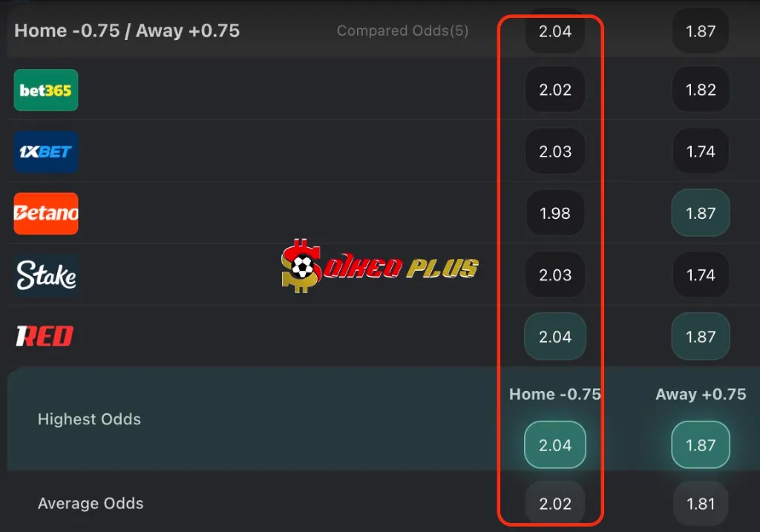
Task: Select the RED bookmaker logo
Action: click(45, 336)
